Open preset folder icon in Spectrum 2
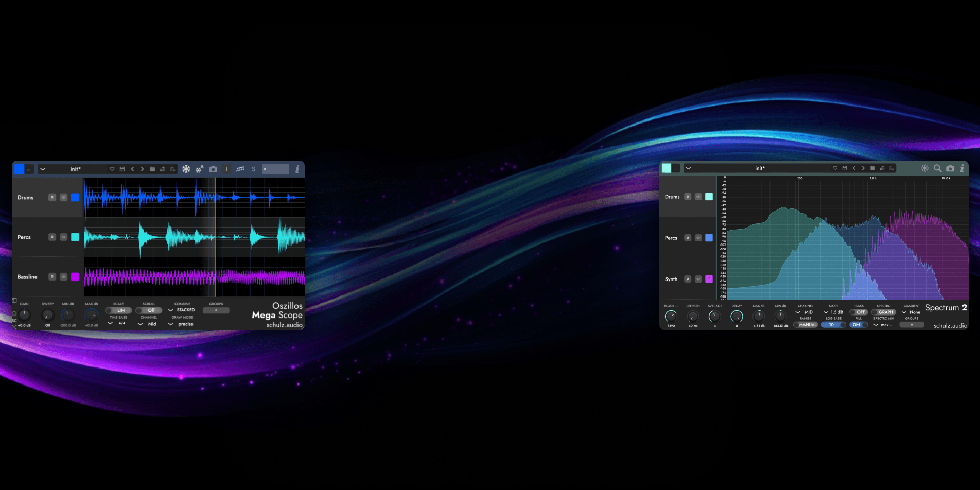The image size is (980, 490). tap(872, 168)
